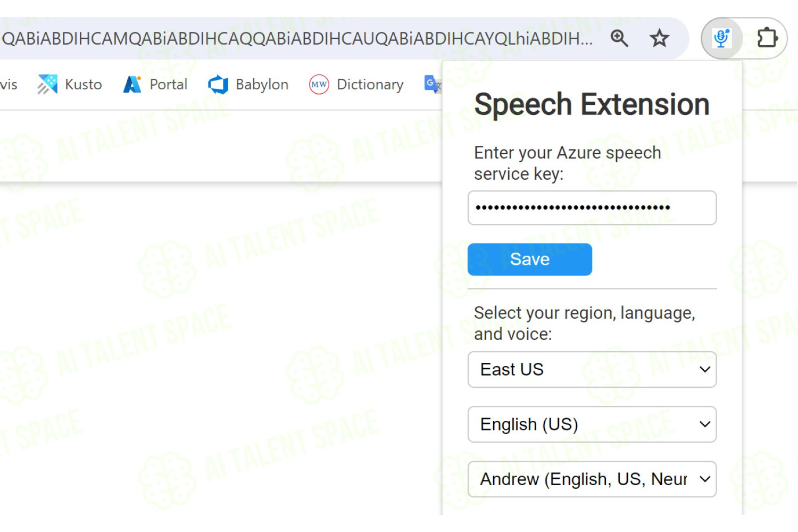Click the Speech Extension microphone icon

721,38
